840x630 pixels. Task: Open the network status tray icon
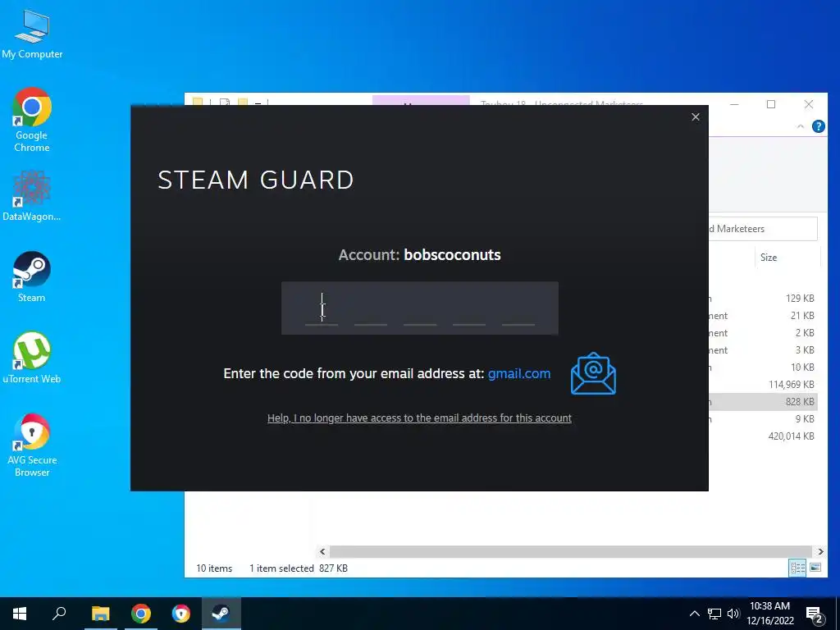click(x=714, y=614)
